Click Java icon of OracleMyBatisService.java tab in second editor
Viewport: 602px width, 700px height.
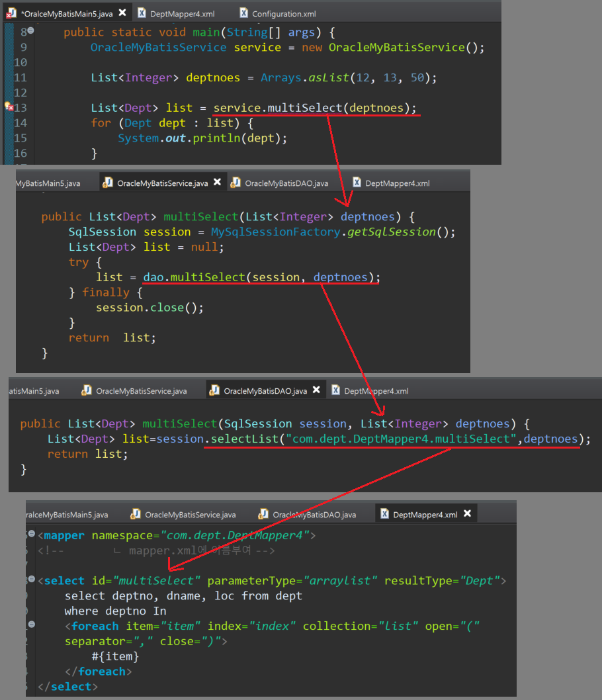(108, 183)
